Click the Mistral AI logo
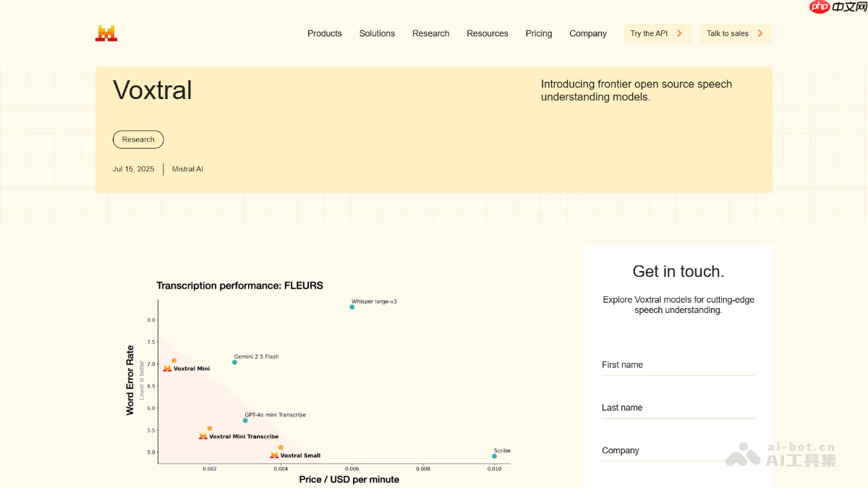 106,33
